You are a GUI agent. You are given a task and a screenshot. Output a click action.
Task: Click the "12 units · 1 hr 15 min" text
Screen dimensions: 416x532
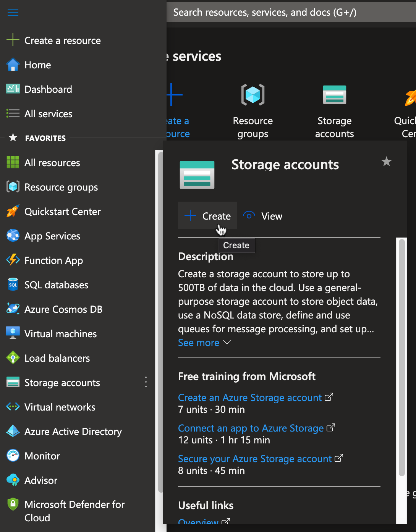tap(224, 440)
